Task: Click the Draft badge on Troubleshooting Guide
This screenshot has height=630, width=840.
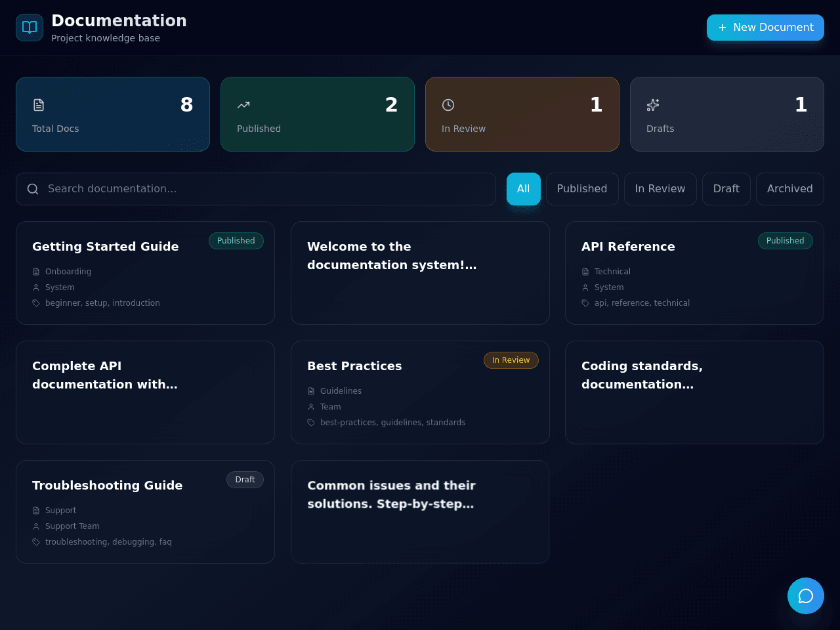Action: click(x=245, y=480)
